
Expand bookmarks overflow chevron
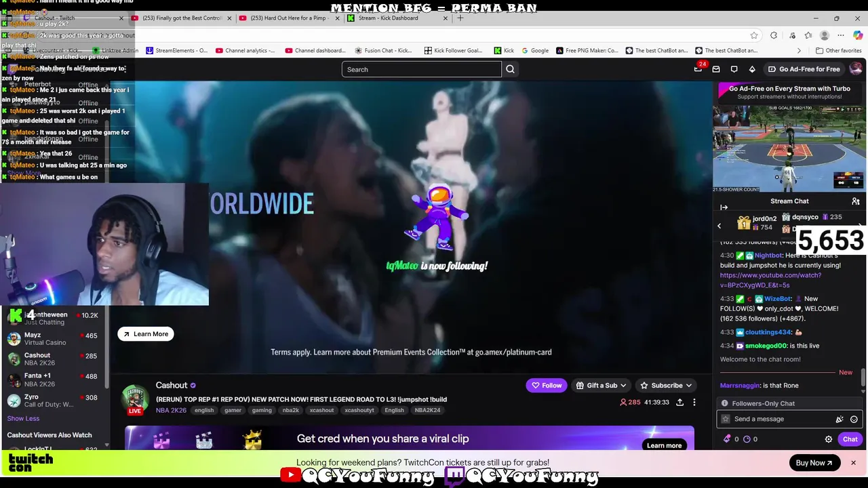pyautogui.click(x=799, y=50)
